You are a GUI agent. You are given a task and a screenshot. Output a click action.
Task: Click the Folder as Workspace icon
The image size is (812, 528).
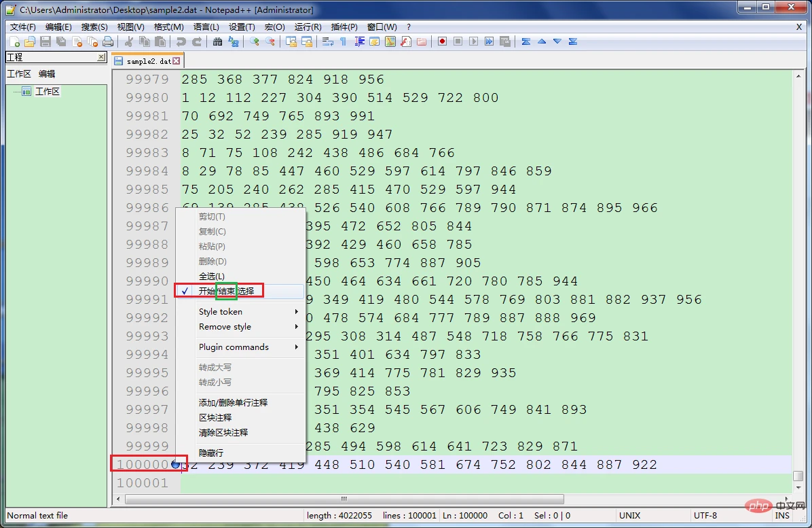pyautogui.click(x=422, y=41)
